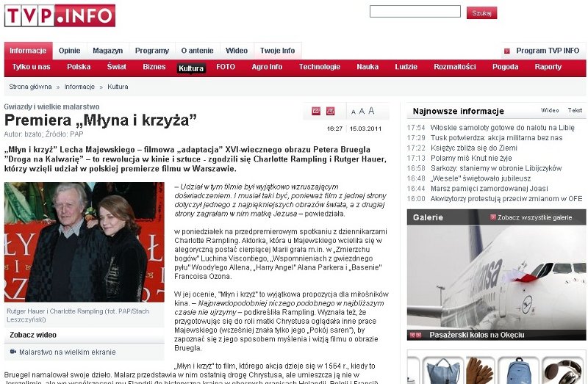Viewport: 588px width, 384px height.
Task: Open the Informacje tab
Action: point(28,51)
